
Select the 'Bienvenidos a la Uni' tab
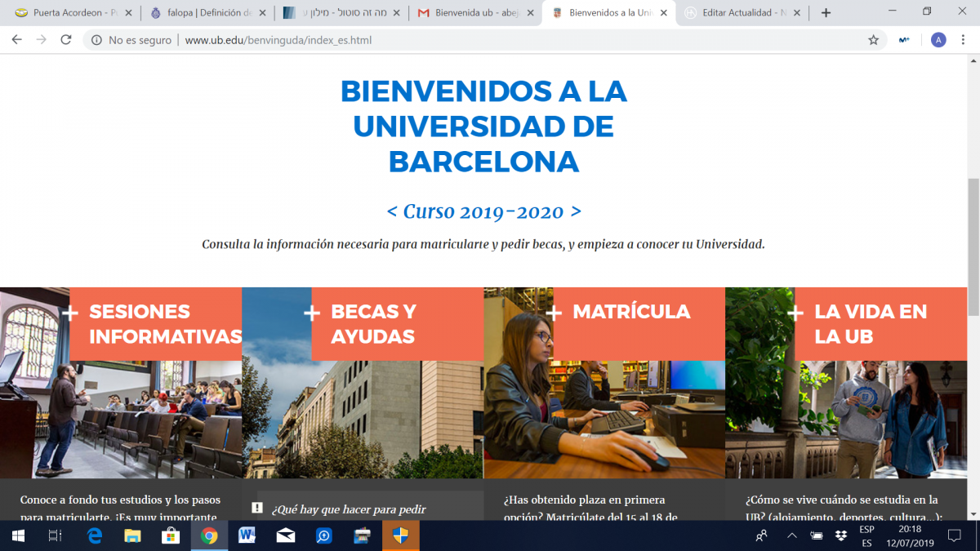click(x=608, y=13)
